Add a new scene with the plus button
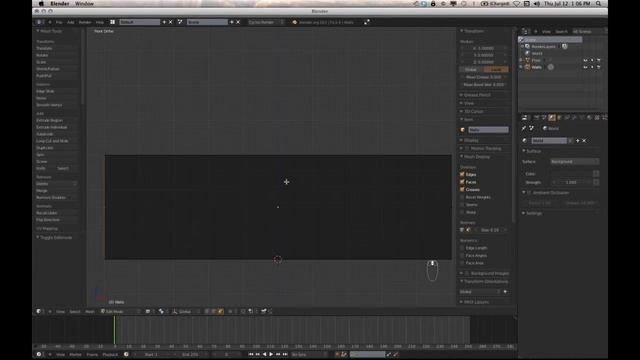Viewport: 640px width, 360px height. tap(231, 22)
